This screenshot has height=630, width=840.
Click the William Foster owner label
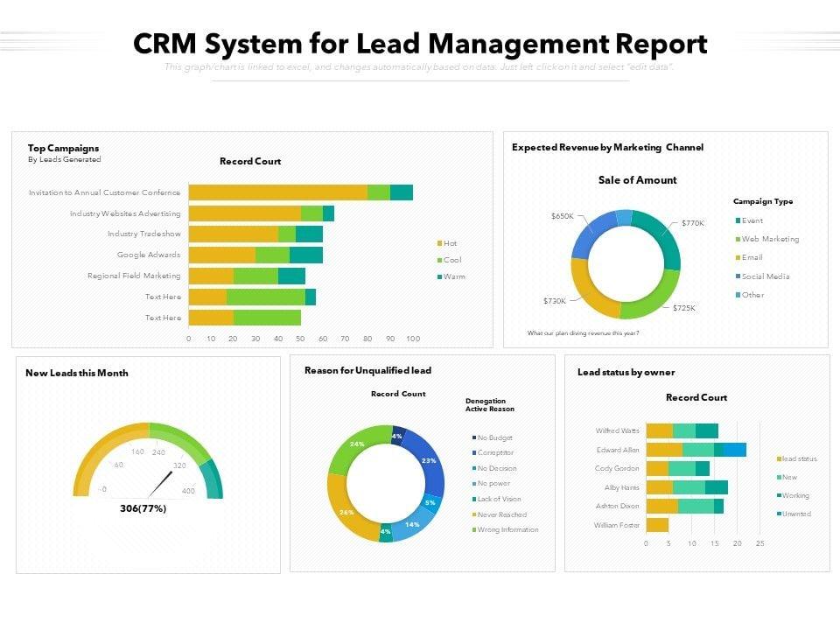click(617, 525)
